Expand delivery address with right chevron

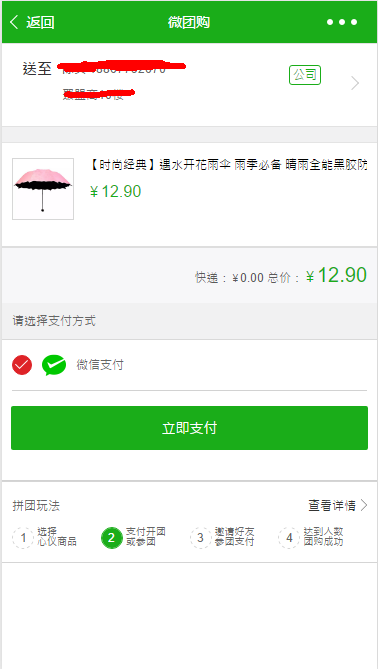click(355, 83)
